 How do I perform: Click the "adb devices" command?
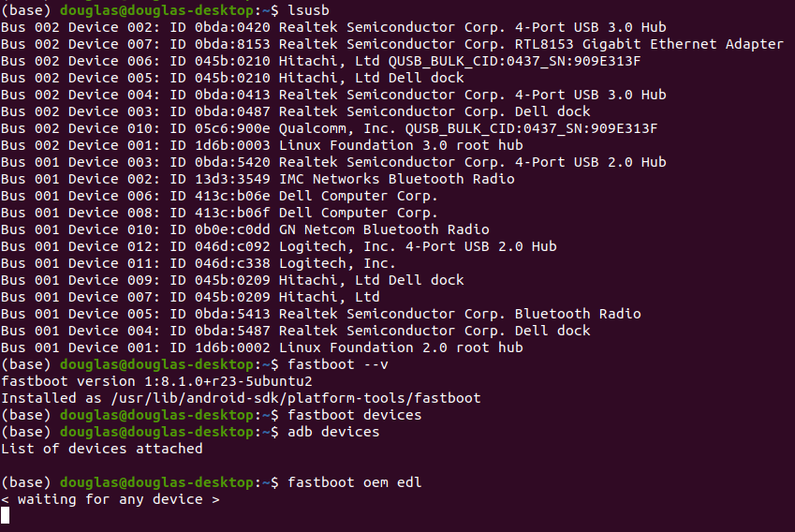tap(334, 432)
